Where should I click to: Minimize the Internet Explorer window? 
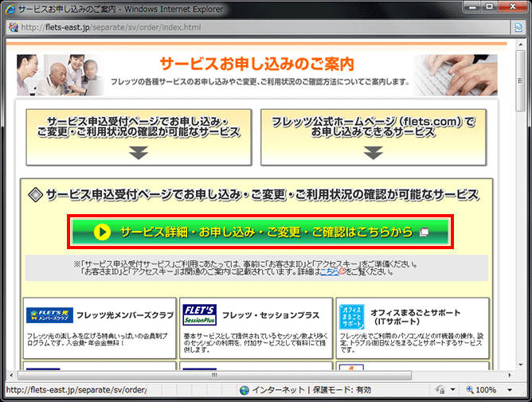pos(473,6)
